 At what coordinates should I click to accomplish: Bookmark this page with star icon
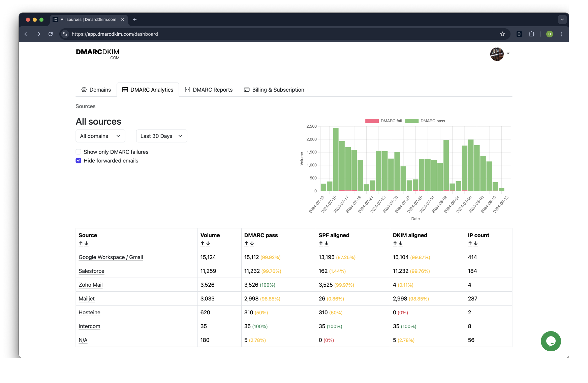pos(502,34)
